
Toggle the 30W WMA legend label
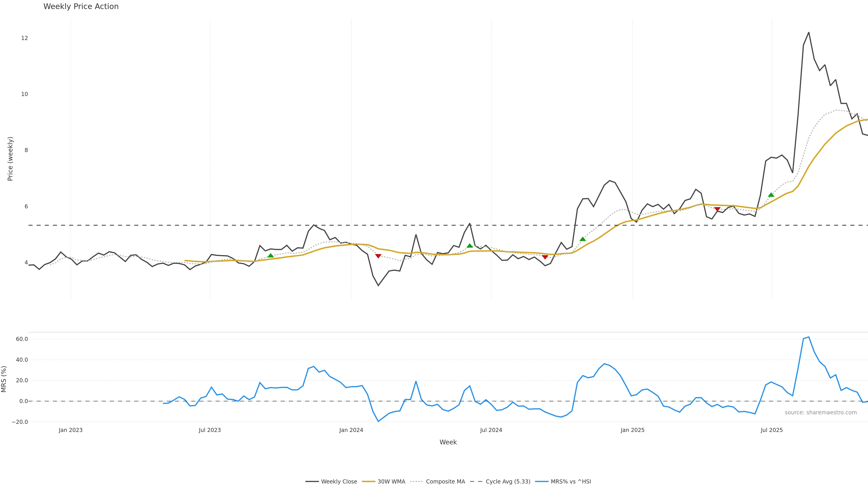coord(391,482)
